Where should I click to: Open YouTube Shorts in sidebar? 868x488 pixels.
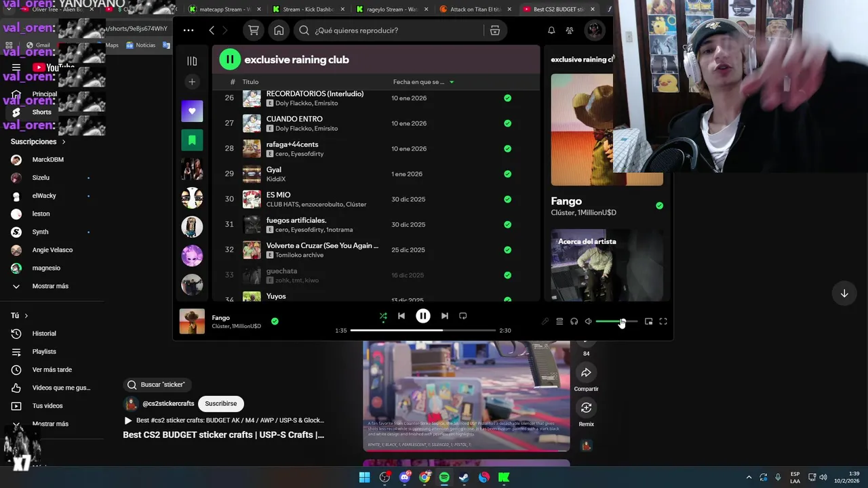[41, 112]
